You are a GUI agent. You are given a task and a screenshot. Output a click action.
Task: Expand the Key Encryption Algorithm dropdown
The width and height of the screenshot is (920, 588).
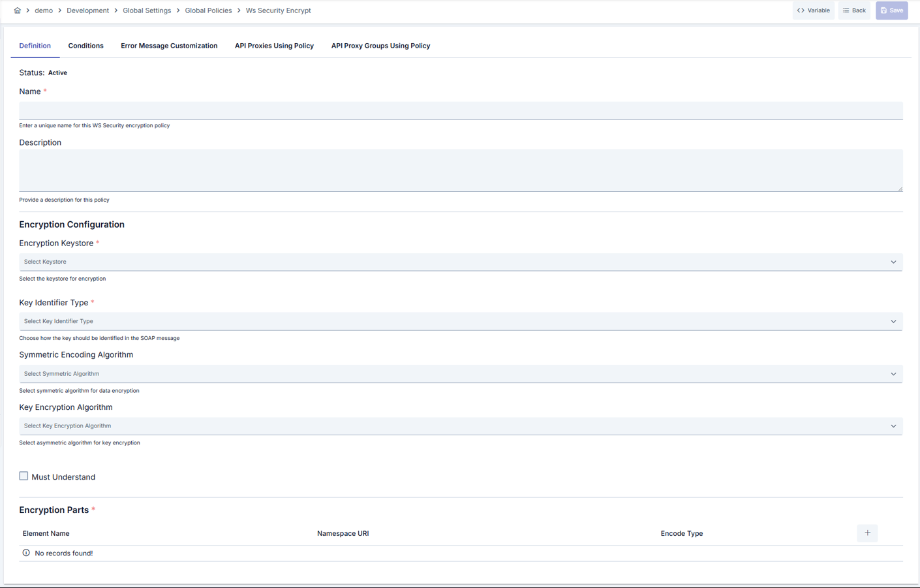pos(461,426)
